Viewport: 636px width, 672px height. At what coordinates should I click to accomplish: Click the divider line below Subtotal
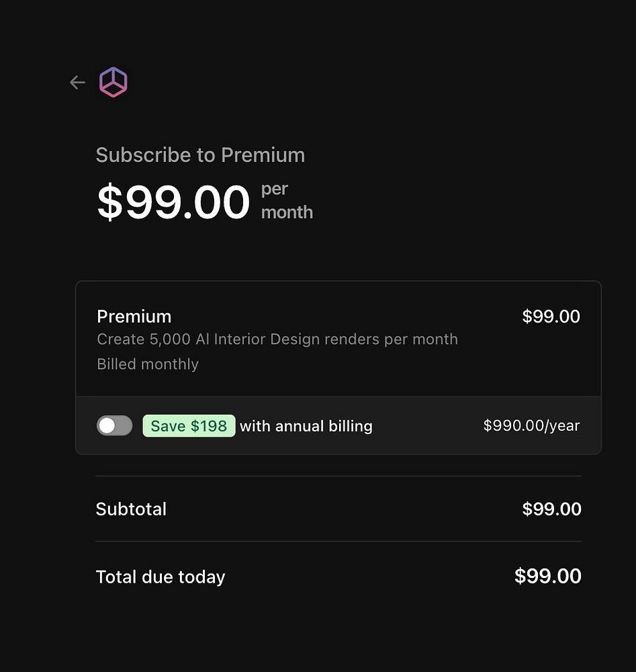point(338,542)
